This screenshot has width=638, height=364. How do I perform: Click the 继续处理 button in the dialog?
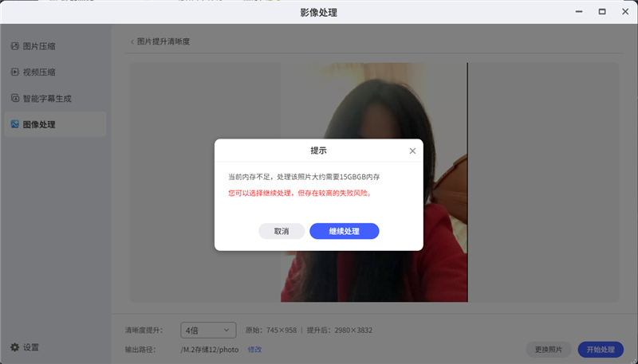(x=345, y=231)
